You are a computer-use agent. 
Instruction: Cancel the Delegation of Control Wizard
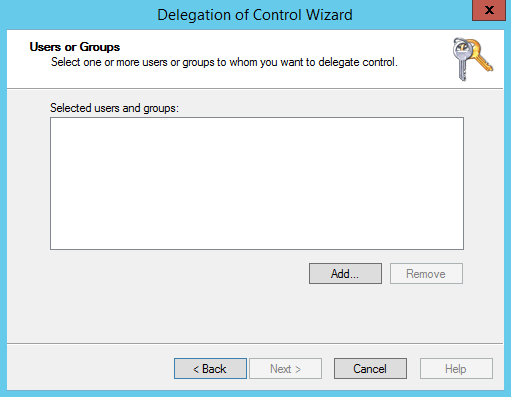click(370, 369)
